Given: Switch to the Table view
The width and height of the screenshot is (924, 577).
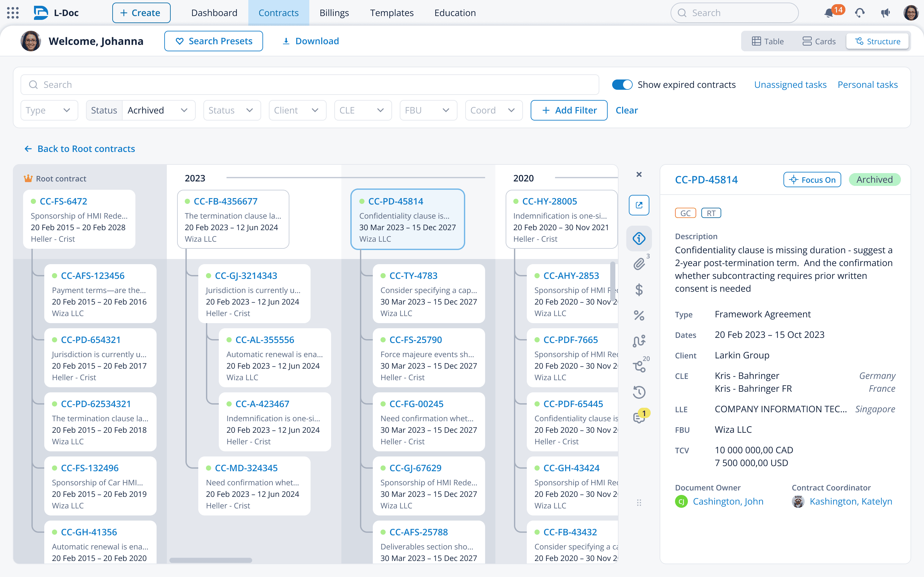Looking at the screenshot, I should pyautogui.click(x=768, y=41).
